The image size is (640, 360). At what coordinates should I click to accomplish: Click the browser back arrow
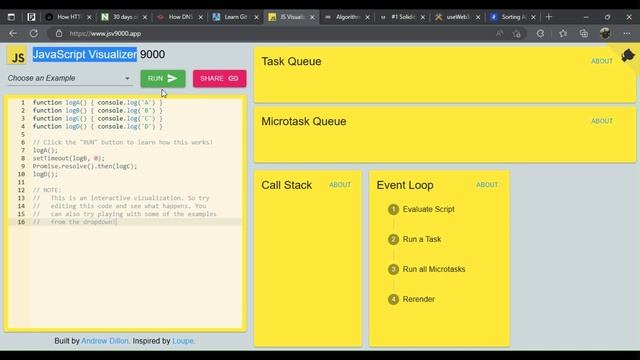(13, 33)
